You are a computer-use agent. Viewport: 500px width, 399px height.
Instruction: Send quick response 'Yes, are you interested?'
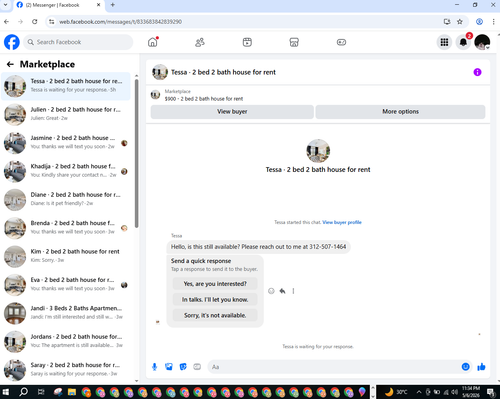pyautogui.click(x=215, y=284)
